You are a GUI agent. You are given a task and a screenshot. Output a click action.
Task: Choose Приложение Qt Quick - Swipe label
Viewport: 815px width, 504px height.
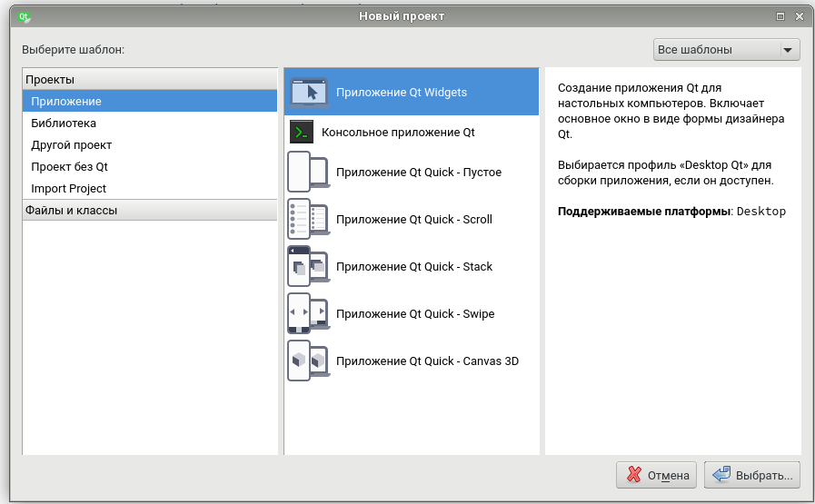point(415,314)
